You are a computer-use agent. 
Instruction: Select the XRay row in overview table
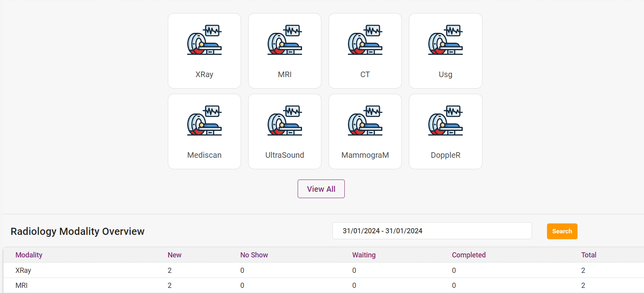click(x=23, y=270)
